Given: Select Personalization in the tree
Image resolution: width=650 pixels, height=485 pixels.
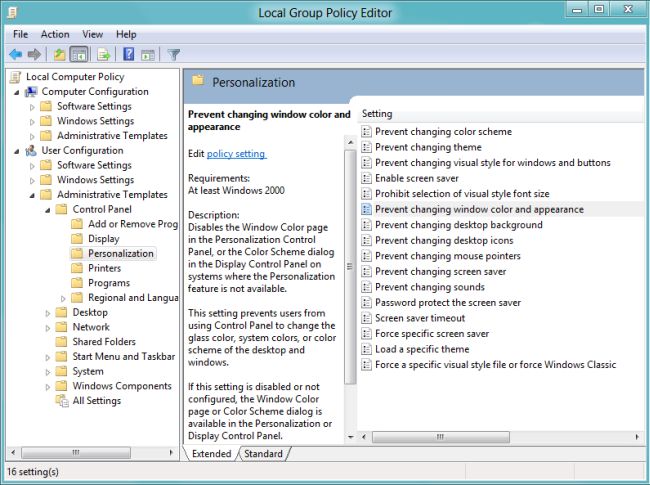Looking at the screenshot, I should [x=120, y=253].
